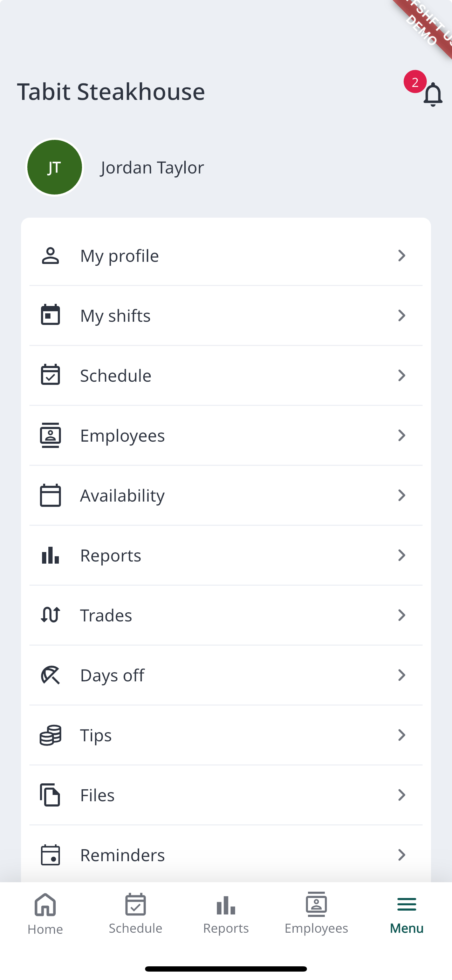The height and width of the screenshot is (980, 452).
Task: Tap the JT profile avatar
Action: 55,168
